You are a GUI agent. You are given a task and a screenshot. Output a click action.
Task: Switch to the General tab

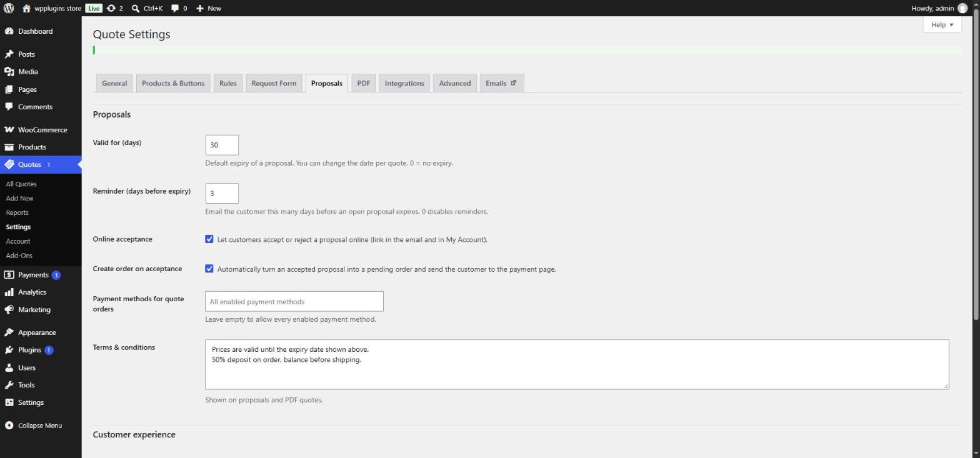114,83
